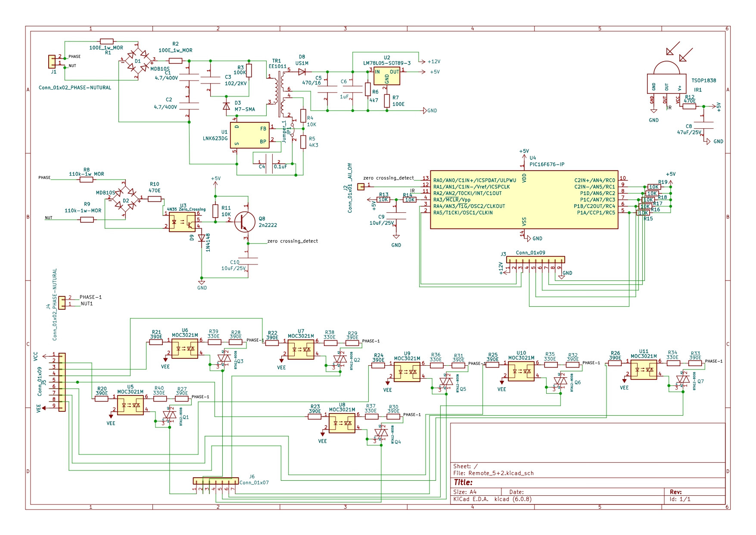The image size is (756, 535).
Task: Select capacitor C8 47uF/25V symbol
Action: [703, 125]
